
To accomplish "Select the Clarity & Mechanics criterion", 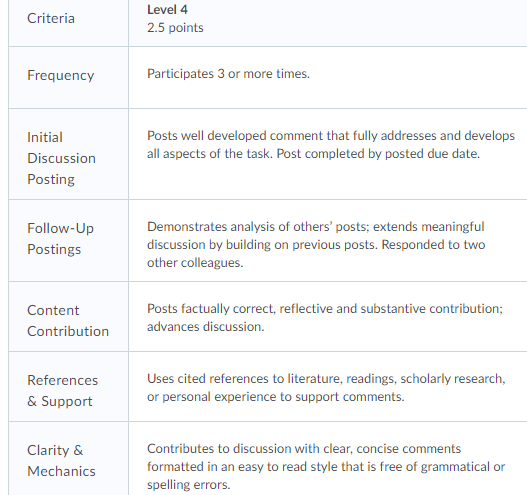I will click(61, 461).
